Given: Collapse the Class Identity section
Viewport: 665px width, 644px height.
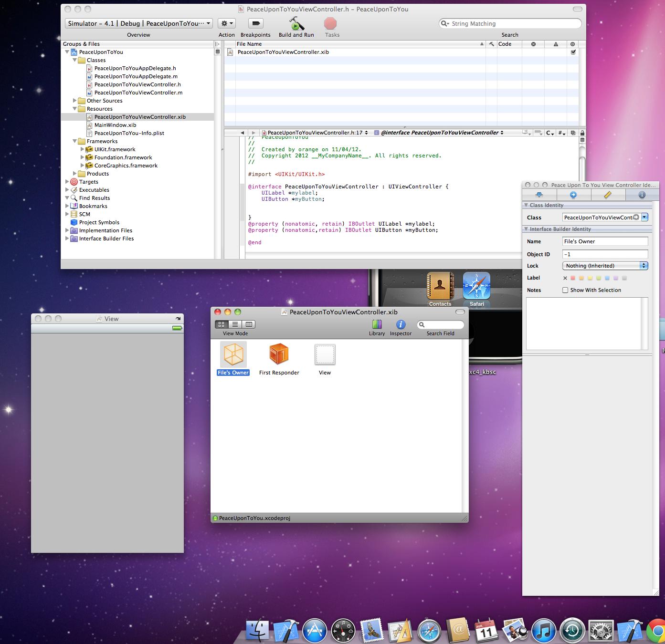Looking at the screenshot, I should coord(526,205).
